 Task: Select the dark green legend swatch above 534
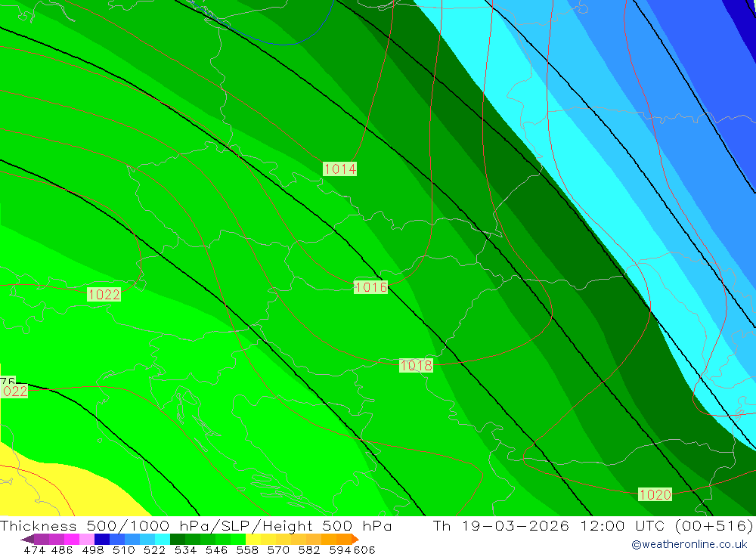tap(178, 539)
